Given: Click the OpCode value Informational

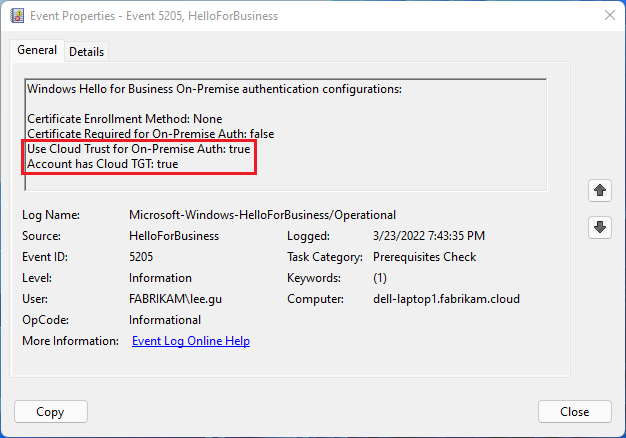Looking at the screenshot, I should pyautogui.click(x=165, y=320).
